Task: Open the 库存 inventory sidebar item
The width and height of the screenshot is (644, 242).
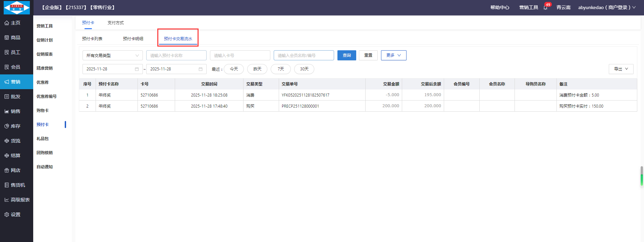Action: (12, 126)
